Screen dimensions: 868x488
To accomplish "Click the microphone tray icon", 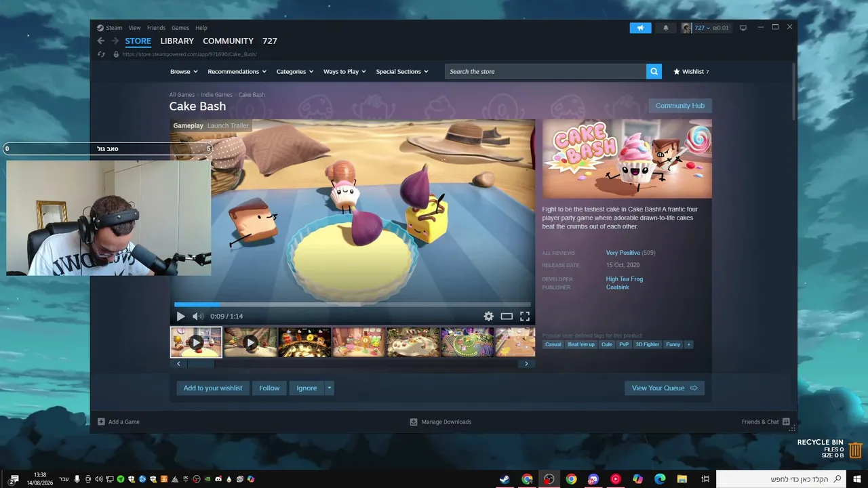I will coord(77,479).
